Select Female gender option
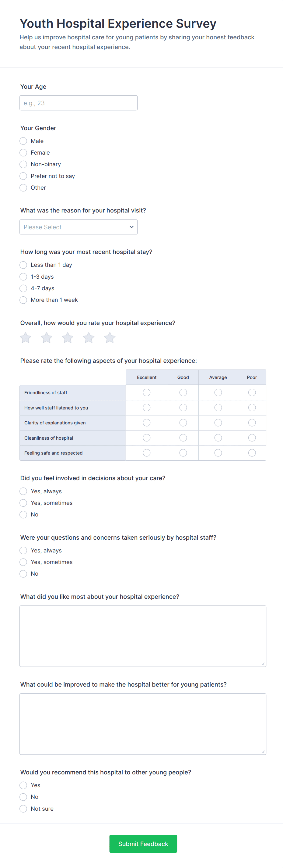This screenshot has width=283, height=868. pos(23,153)
